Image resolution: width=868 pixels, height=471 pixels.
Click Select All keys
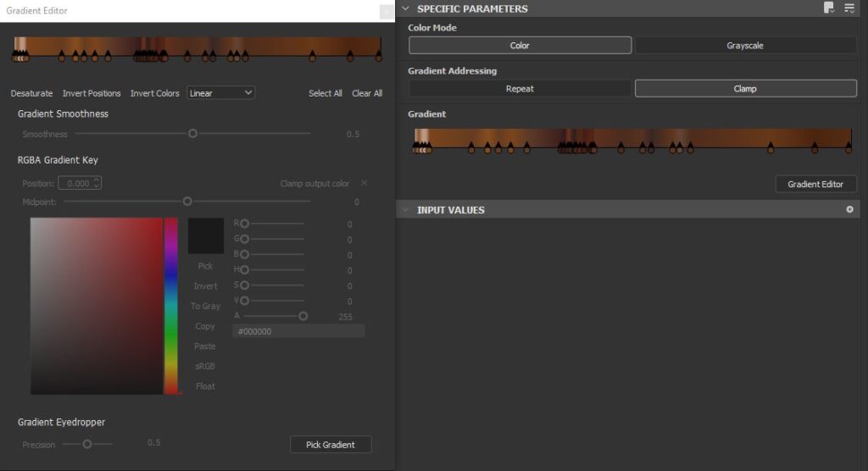click(325, 93)
